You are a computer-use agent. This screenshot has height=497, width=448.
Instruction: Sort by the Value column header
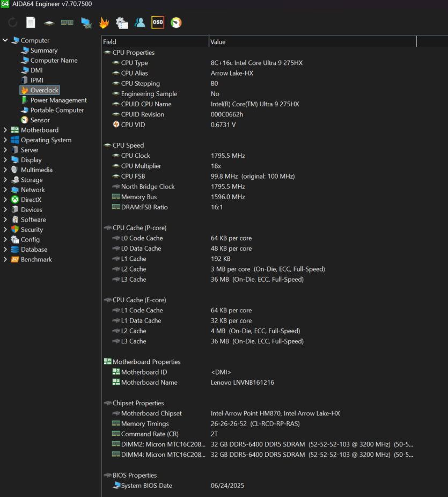[x=313, y=42]
